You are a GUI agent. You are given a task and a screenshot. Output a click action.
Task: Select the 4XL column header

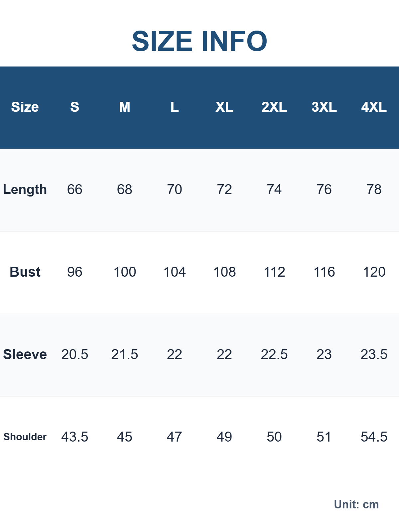coord(374,107)
